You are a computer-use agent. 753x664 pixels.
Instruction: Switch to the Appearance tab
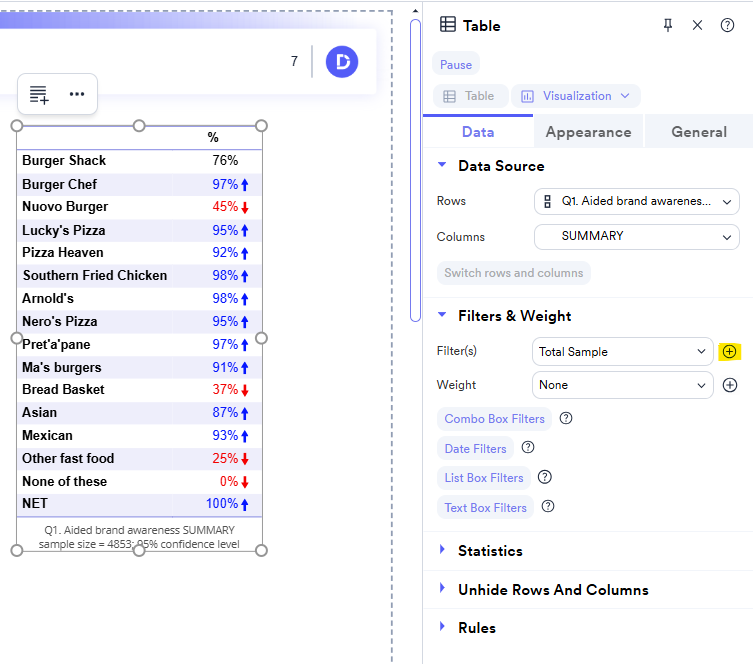[588, 132]
